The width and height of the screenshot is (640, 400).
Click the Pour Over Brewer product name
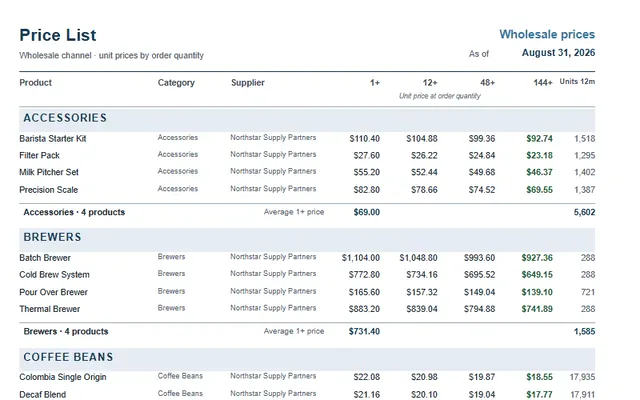(x=53, y=292)
